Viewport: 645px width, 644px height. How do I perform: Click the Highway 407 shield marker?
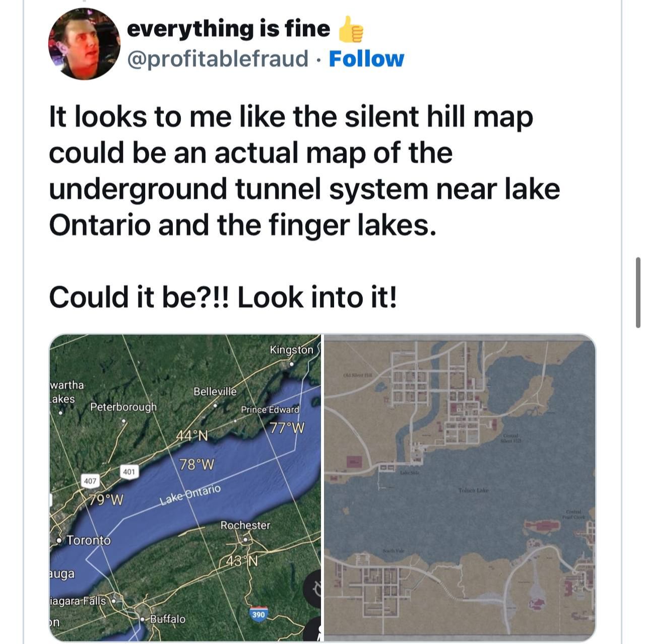point(90,481)
